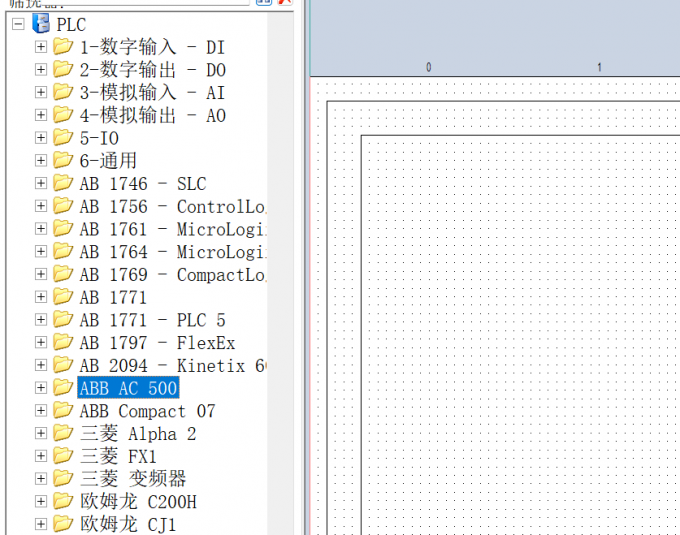
Task: Expand the 三菱 Alpha 2 node
Action: click(x=41, y=433)
